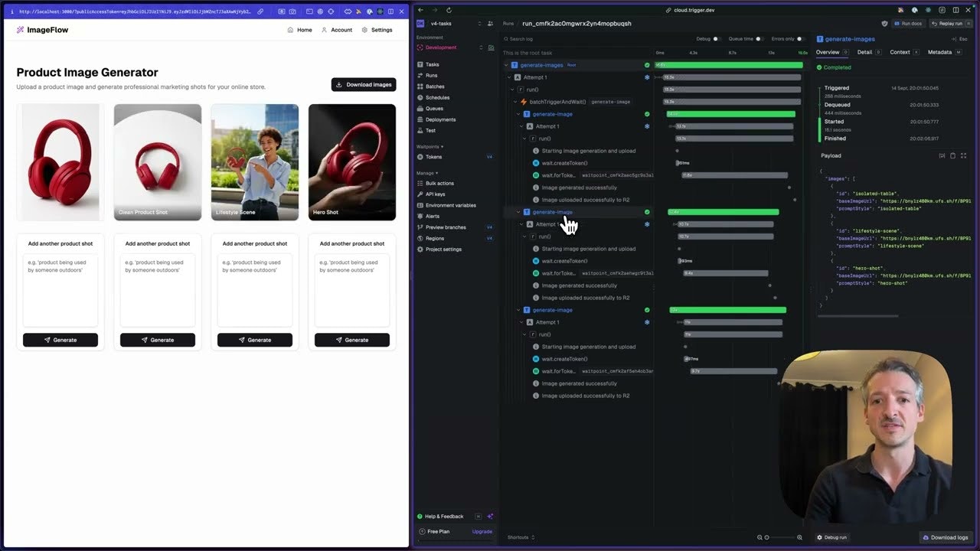Image resolution: width=980 pixels, height=551 pixels.
Task: Collapse the root generate-images task chevron
Action: [506, 65]
